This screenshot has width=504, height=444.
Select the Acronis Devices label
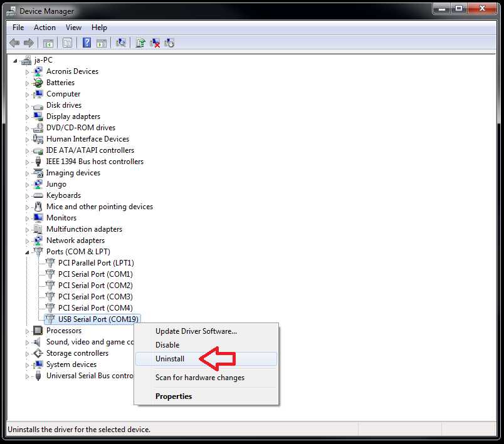[x=72, y=71]
